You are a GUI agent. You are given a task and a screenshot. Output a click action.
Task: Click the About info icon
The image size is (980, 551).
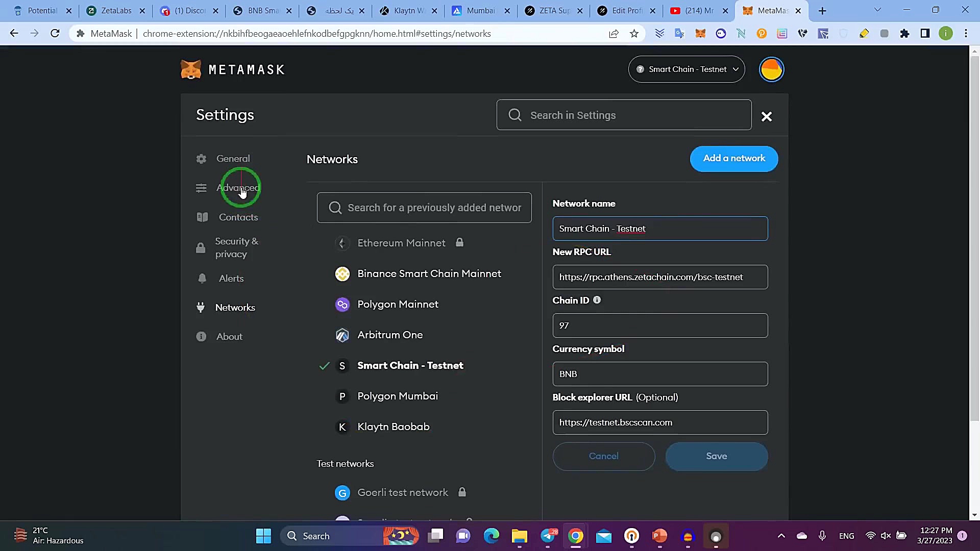point(201,336)
